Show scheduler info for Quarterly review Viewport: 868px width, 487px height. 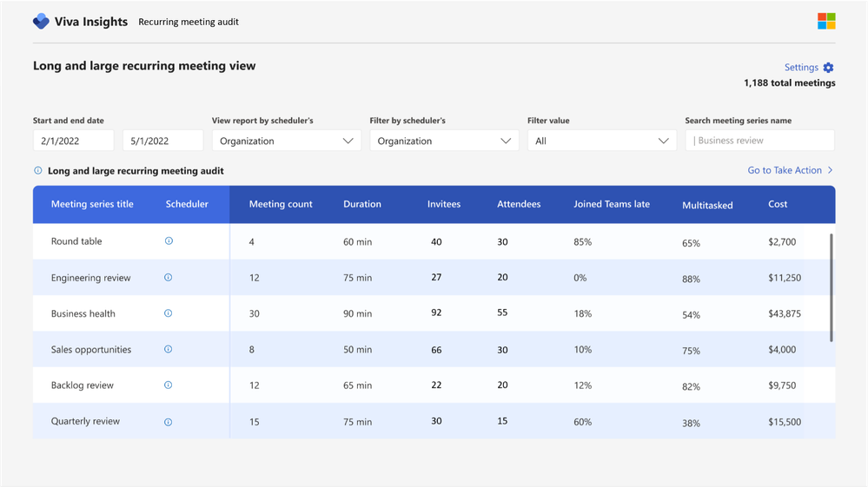[169, 422]
